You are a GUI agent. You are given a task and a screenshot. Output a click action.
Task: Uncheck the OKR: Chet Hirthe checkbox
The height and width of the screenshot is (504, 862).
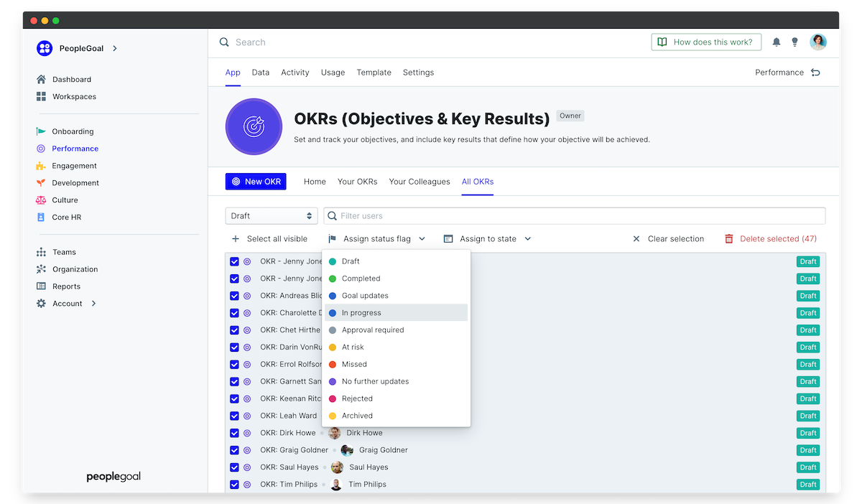coord(234,330)
